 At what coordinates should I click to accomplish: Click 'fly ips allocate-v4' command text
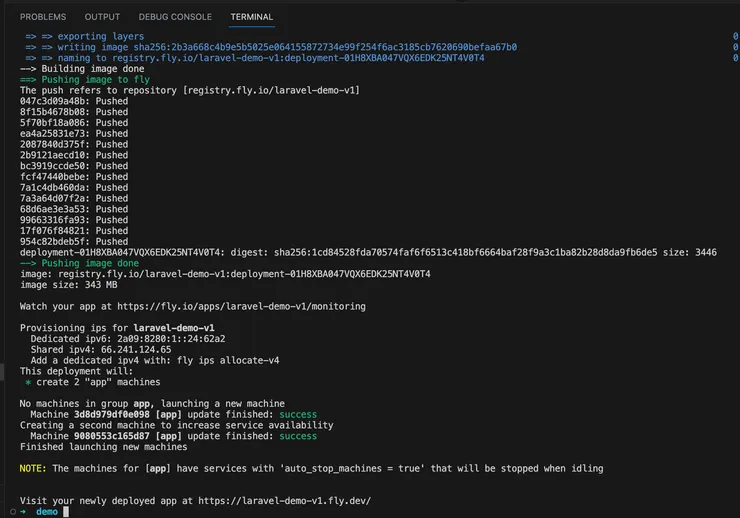tap(228, 361)
